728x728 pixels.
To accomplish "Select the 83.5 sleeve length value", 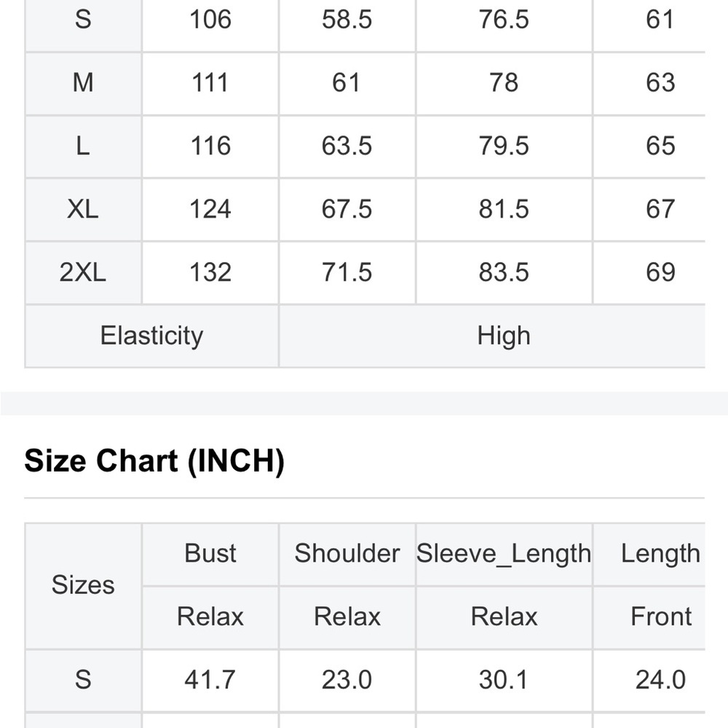I will click(504, 272).
